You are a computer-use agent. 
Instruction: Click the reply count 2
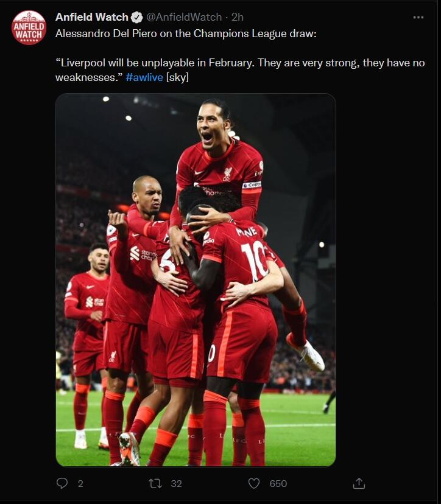pos(80,483)
